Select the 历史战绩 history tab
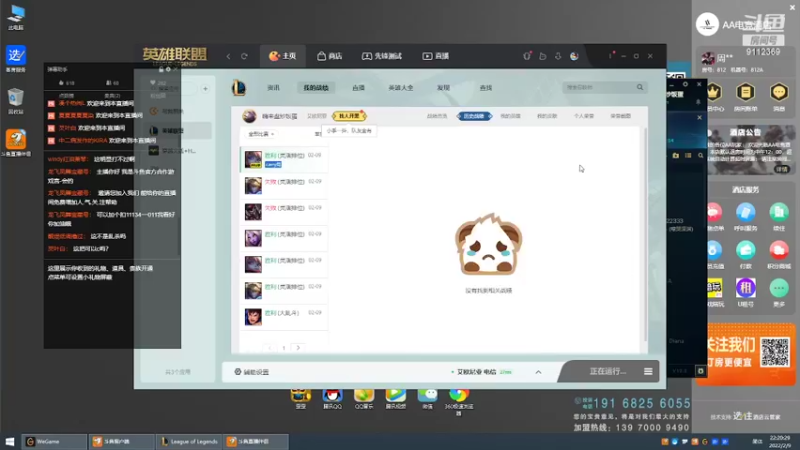The height and width of the screenshot is (450, 800). coord(474,116)
